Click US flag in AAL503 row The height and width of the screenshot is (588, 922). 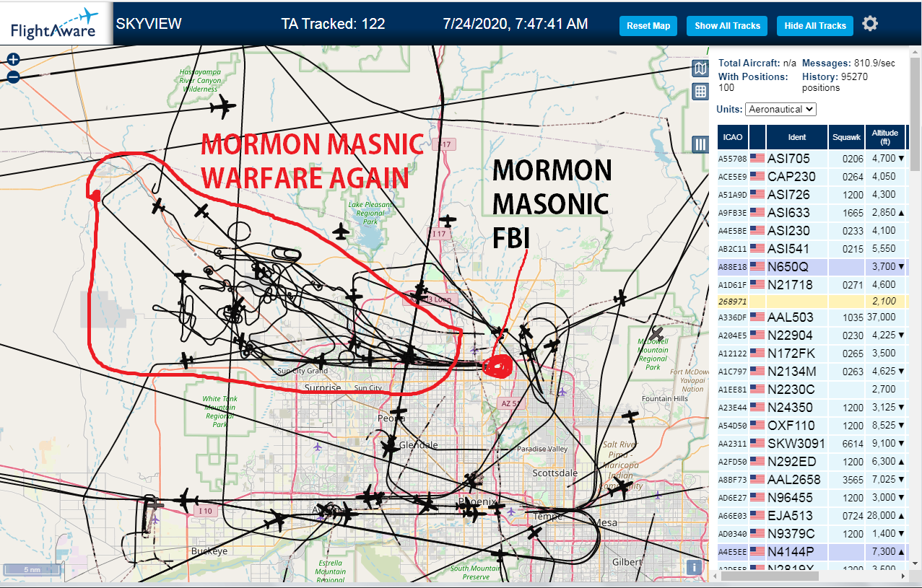point(757,317)
